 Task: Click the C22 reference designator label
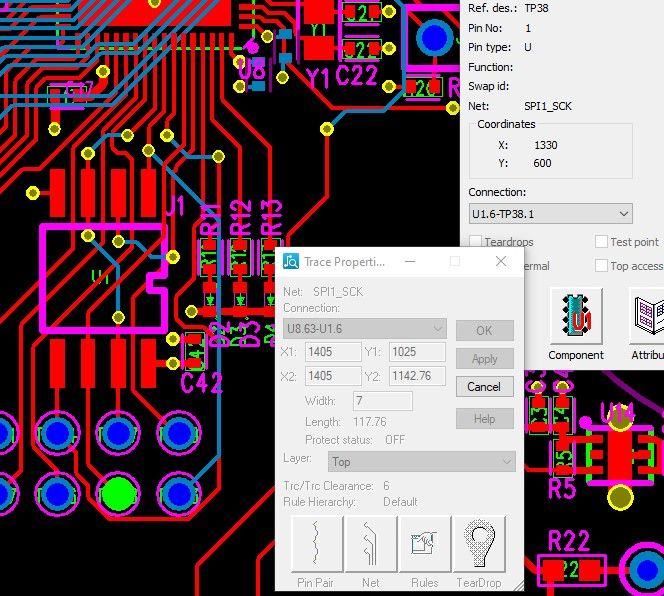coord(356,76)
